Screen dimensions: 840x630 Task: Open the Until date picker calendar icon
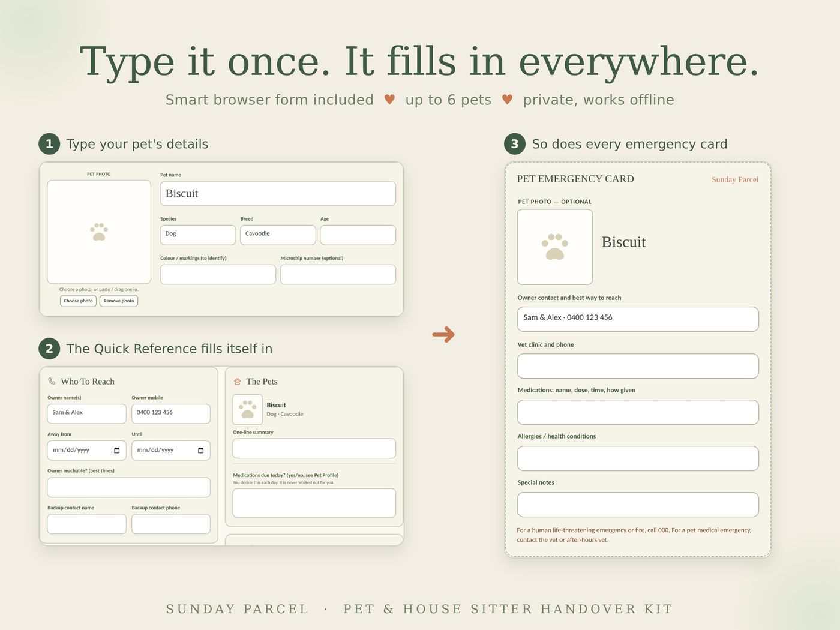tap(200, 451)
